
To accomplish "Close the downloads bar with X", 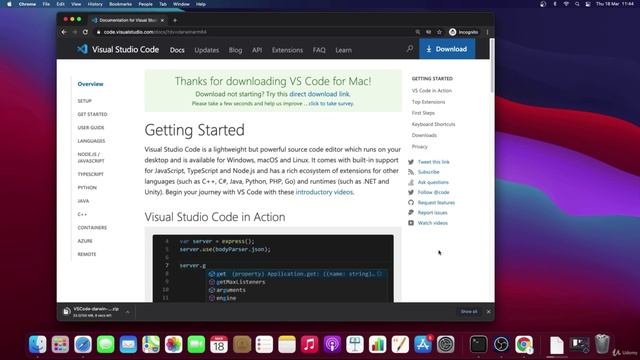I will click(x=488, y=311).
